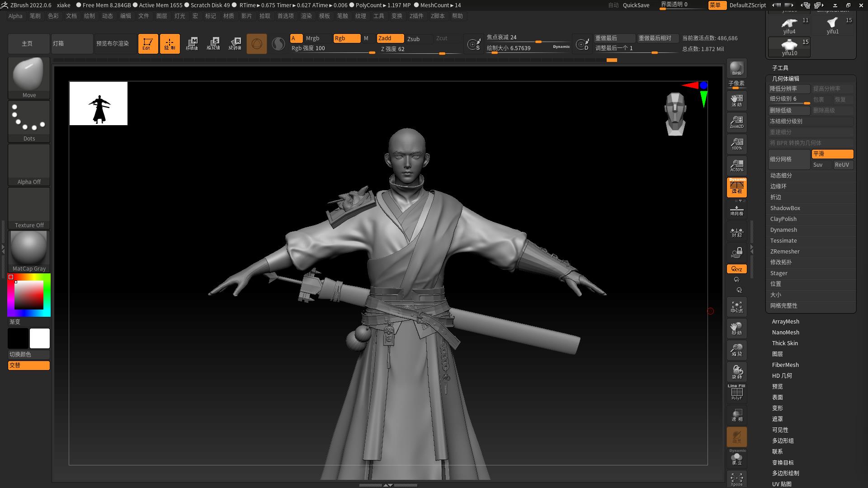868x488 pixels.
Task: Click the Xpose icon
Action: [736, 479]
